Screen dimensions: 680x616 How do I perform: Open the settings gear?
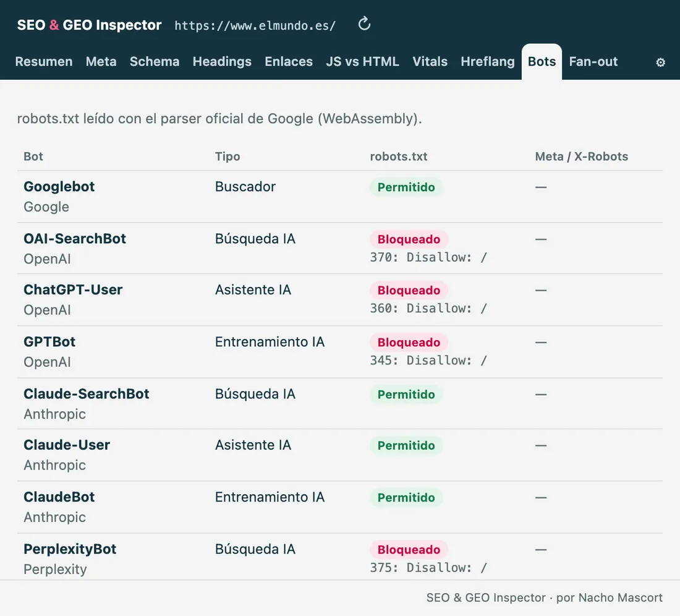[x=660, y=62]
